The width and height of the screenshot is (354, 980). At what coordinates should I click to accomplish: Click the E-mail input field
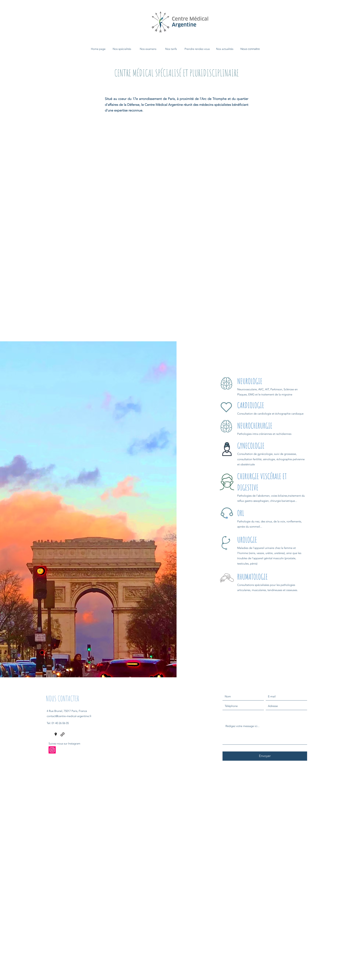point(286,697)
